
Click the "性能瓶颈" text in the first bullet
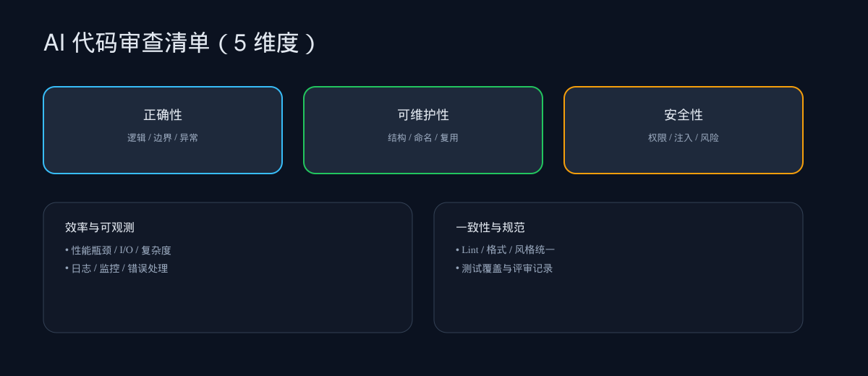coord(91,250)
